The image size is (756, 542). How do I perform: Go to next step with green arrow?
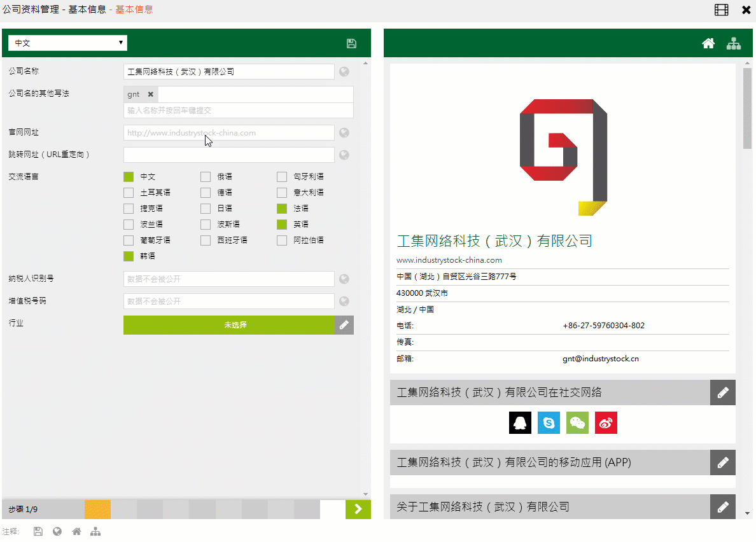point(358,509)
